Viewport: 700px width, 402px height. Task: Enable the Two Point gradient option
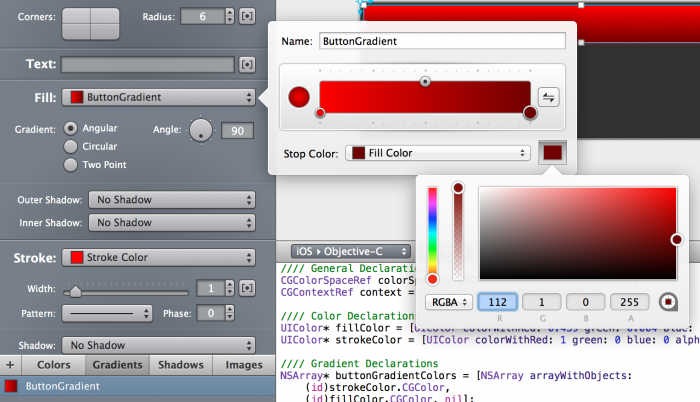point(70,164)
